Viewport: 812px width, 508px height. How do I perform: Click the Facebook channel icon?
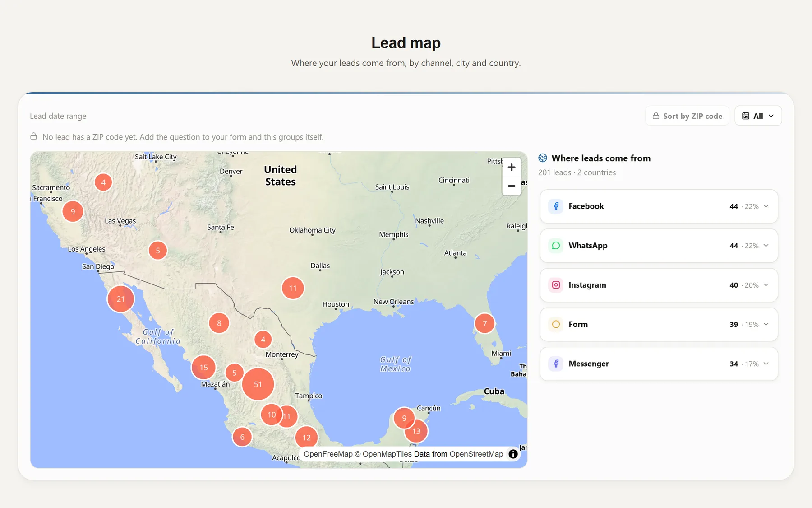pyautogui.click(x=556, y=206)
